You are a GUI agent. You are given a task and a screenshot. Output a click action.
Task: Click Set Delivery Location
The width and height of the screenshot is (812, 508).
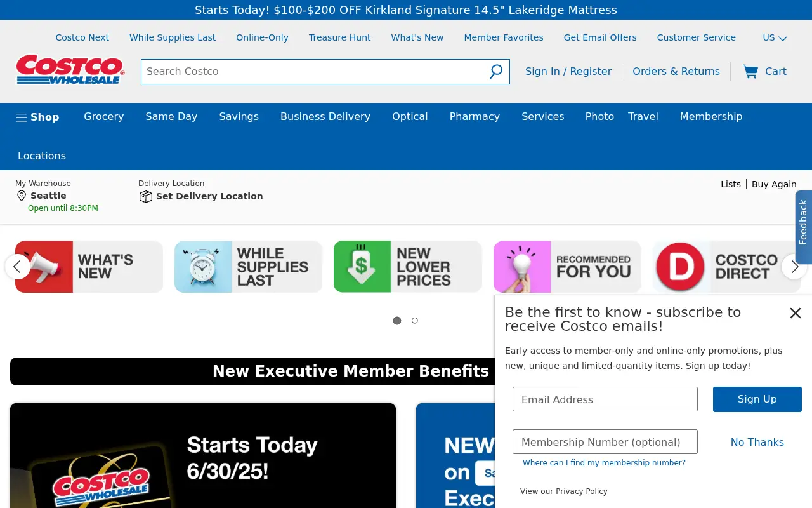tap(209, 196)
